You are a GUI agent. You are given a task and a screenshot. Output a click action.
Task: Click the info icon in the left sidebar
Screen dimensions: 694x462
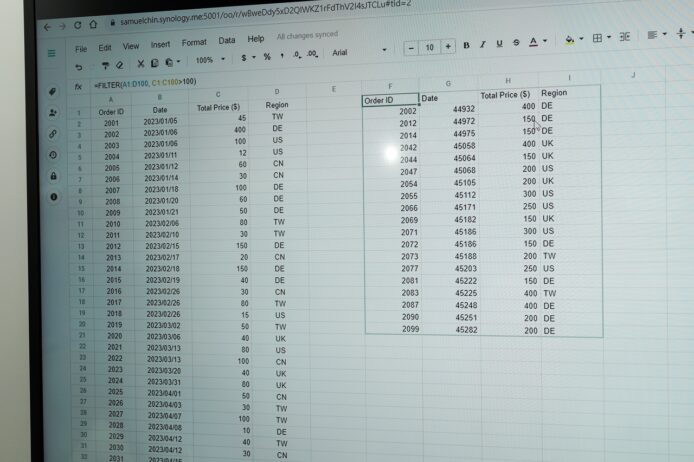(53, 197)
